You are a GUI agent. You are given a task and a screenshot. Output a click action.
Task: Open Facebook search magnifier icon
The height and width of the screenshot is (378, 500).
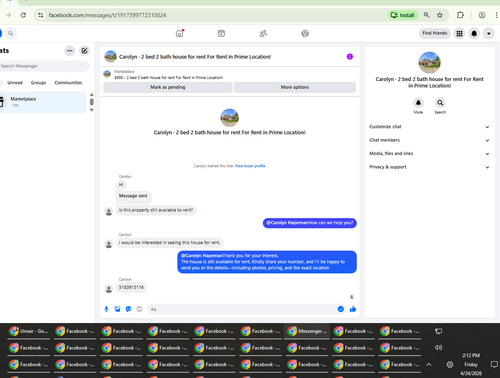point(11,33)
